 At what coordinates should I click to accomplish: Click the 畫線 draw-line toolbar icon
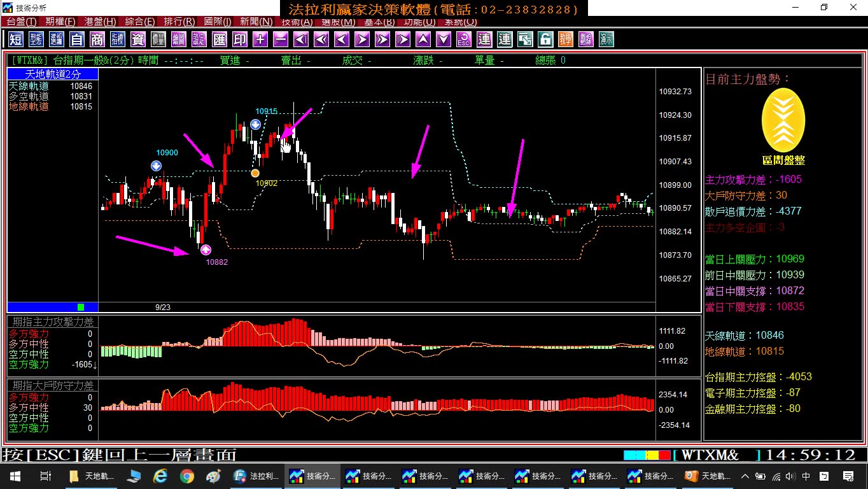[586, 39]
